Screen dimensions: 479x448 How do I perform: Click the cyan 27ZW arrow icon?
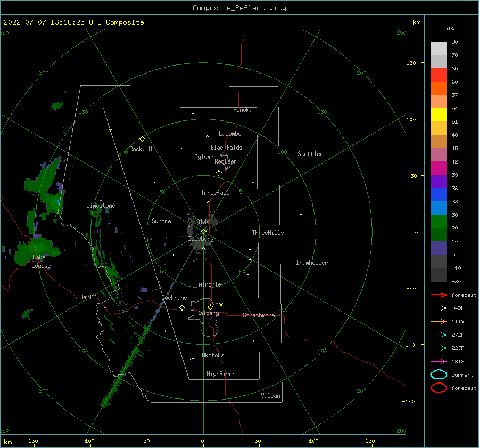439,335
